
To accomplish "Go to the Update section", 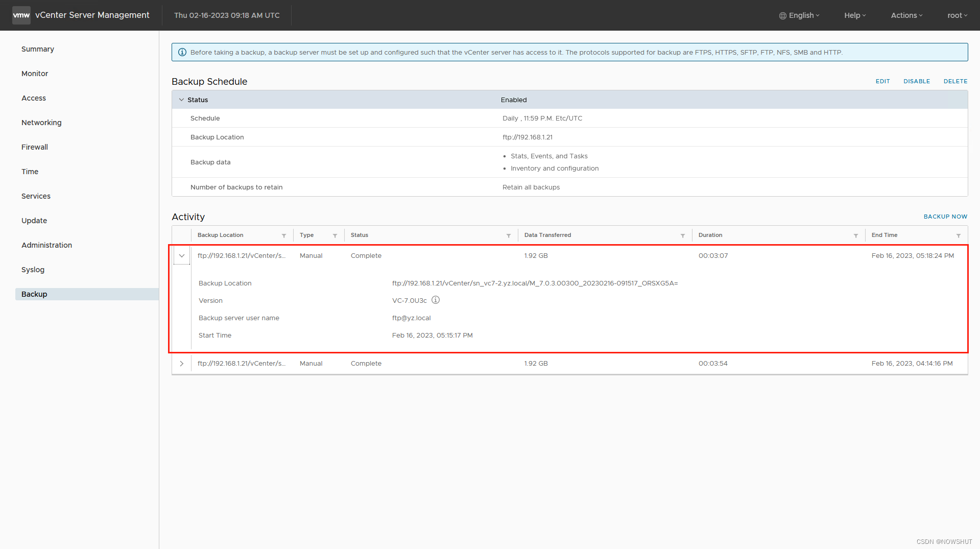I will pos(34,221).
